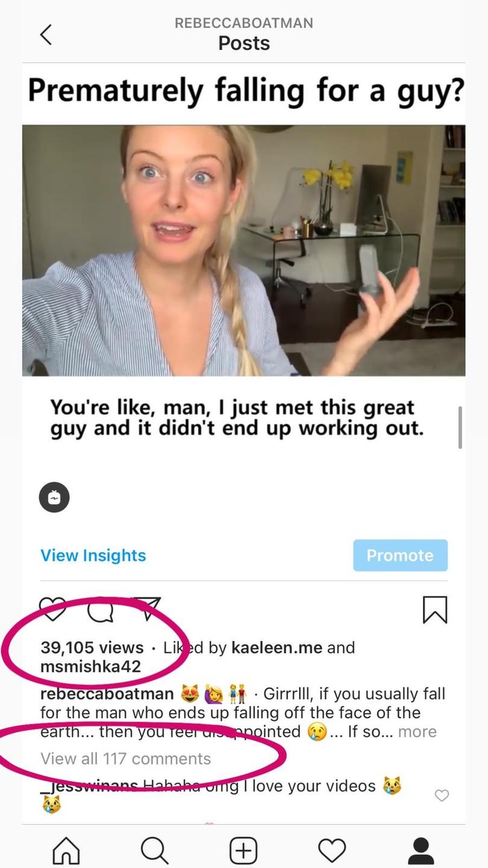The image size is (488, 868).
Task: Go back using the top-left arrow
Action: [x=46, y=34]
